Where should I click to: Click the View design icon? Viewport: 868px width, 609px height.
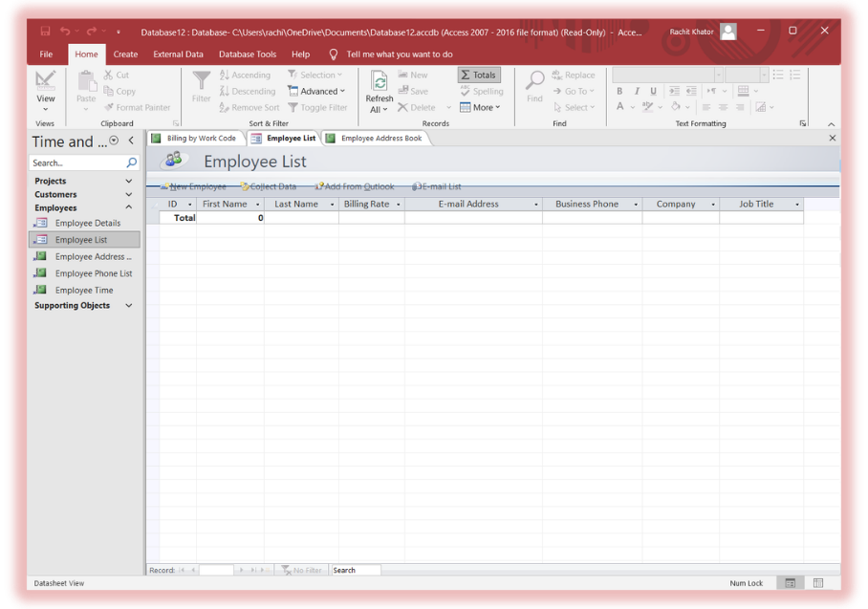pyautogui.click(x=45, y=80)
